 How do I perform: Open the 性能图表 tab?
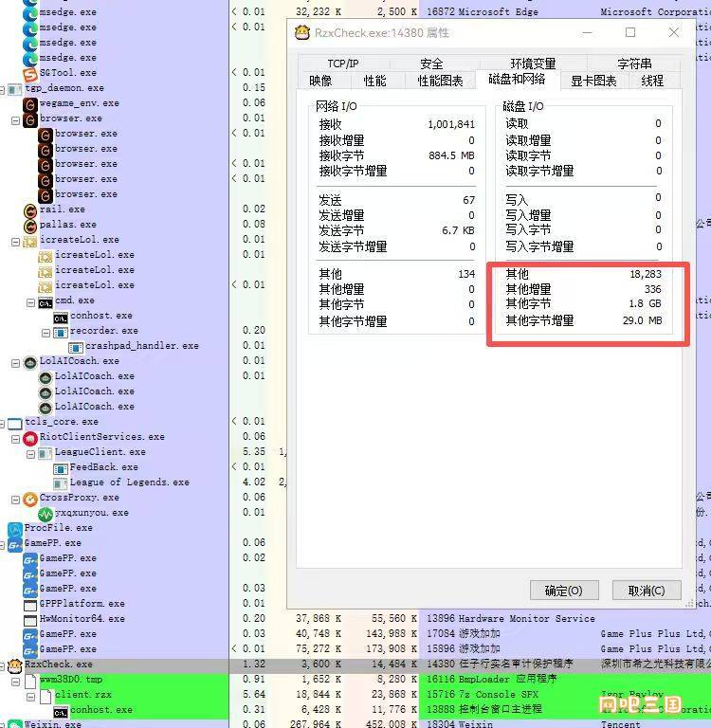[440, 82]
